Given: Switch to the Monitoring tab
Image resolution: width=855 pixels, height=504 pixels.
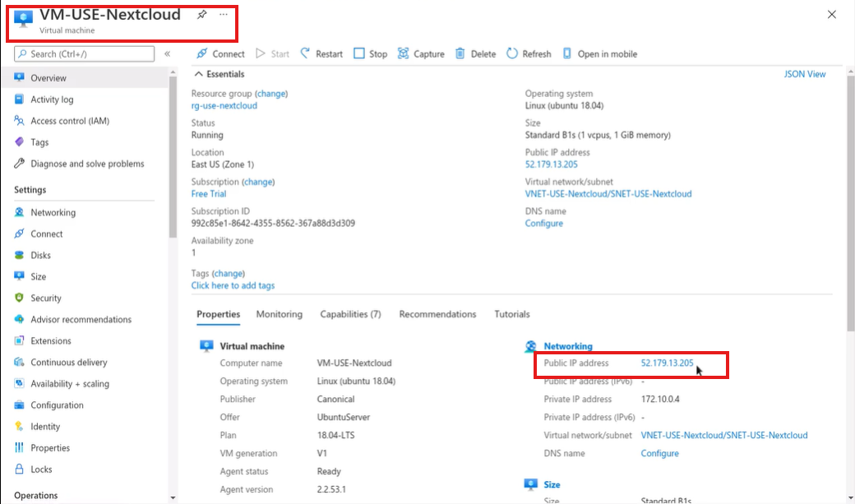Looking at the screenshot, I should pyautogui.click(x=280, y=314).
